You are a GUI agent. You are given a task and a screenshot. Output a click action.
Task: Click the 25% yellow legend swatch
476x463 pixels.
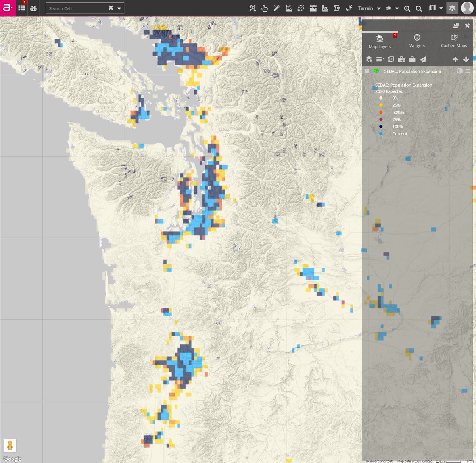[x=381, y=105]
